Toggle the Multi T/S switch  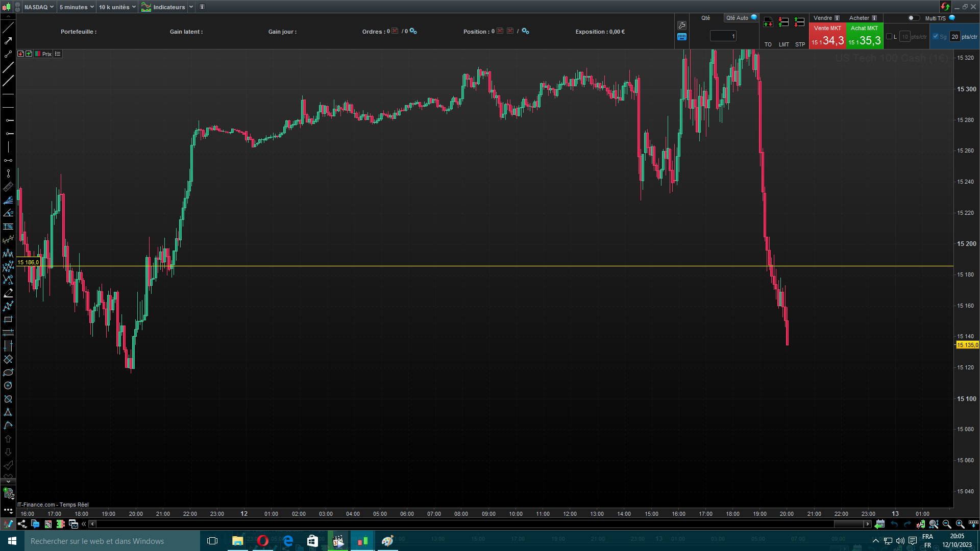coord(913,18)
